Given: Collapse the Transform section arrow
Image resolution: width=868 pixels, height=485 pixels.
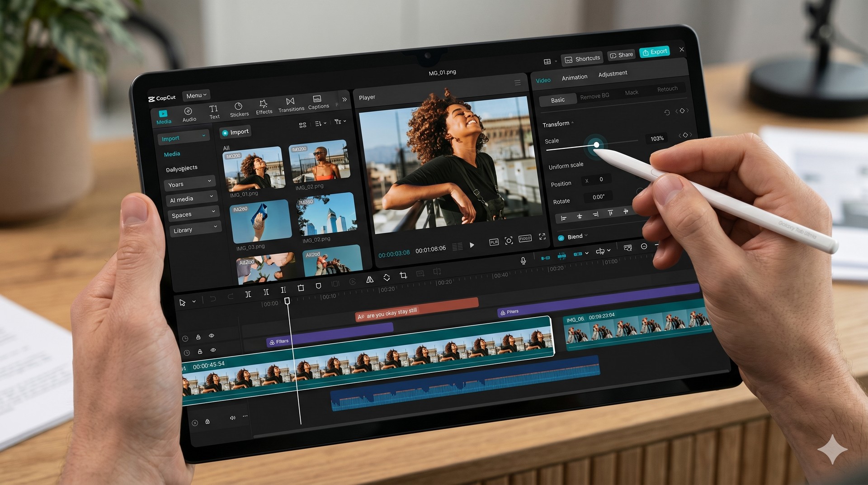Looking at the screenshot, I should [x=572, y=123].
